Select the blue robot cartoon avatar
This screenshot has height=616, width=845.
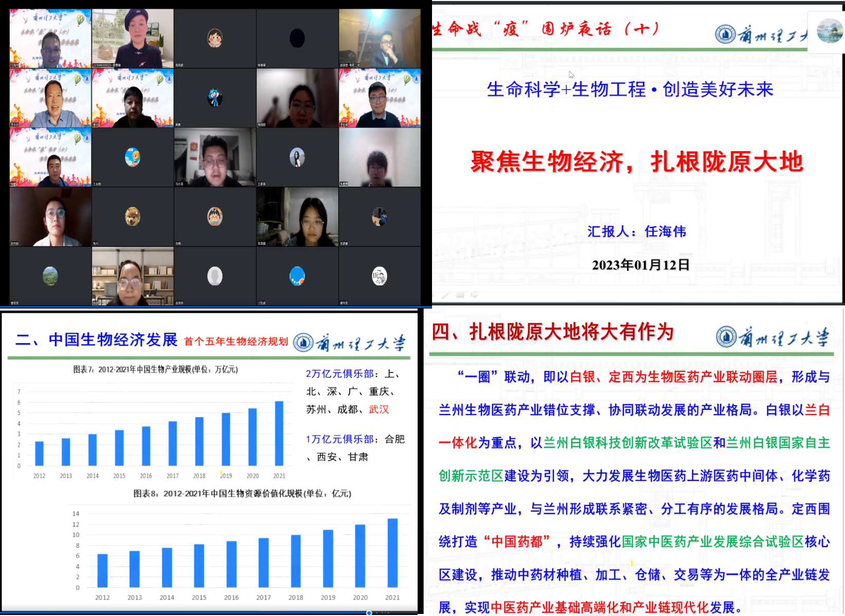(x=214, y=97)
